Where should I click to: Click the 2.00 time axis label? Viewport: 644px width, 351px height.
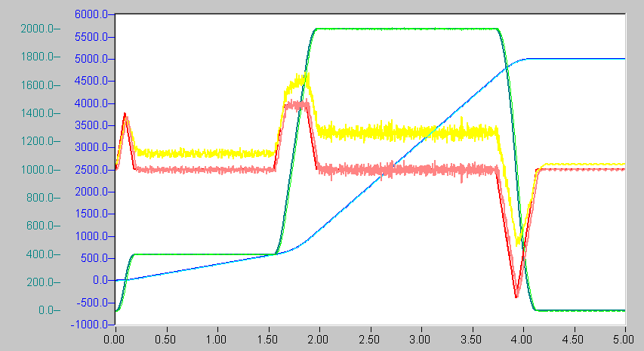coord(318,340)
